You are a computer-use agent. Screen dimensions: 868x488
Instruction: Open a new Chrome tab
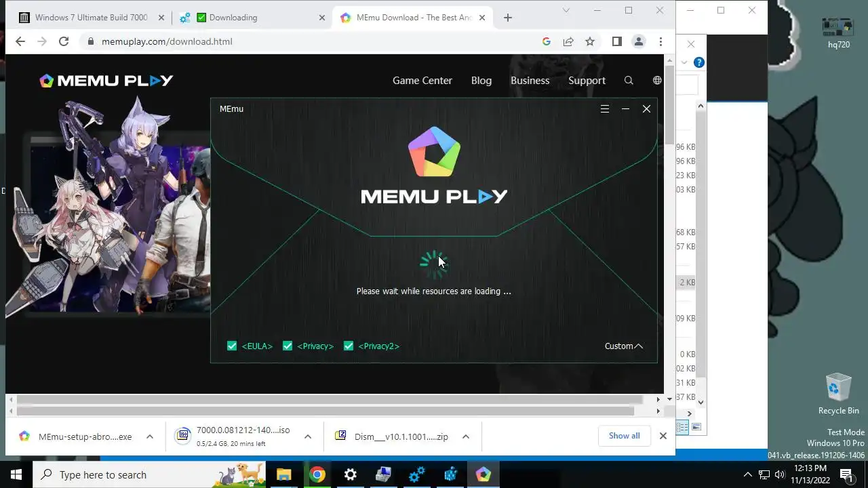pyautogui.click(x=508, y=18)
